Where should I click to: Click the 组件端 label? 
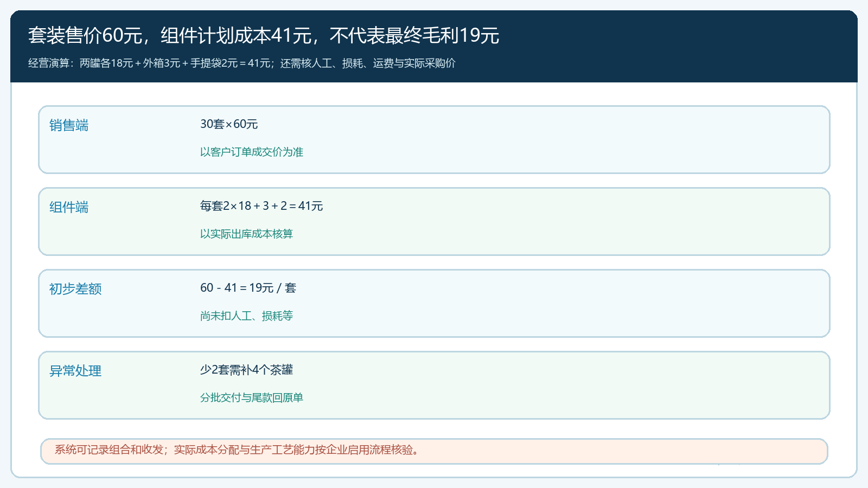tap(69, 207)
